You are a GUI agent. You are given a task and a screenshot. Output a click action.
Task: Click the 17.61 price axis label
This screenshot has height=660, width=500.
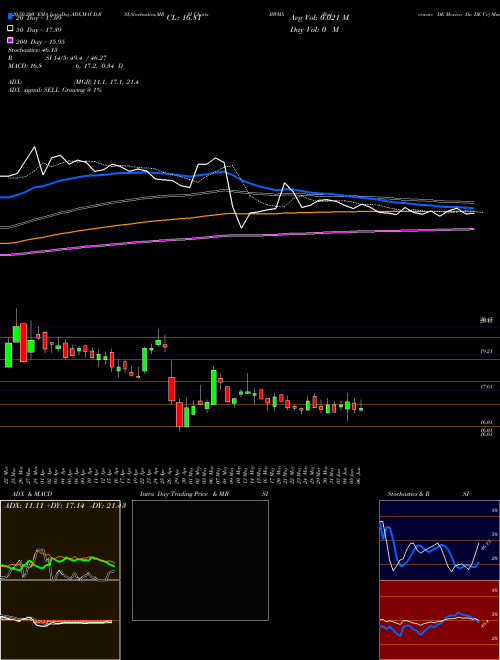click(x=486, y=386)
